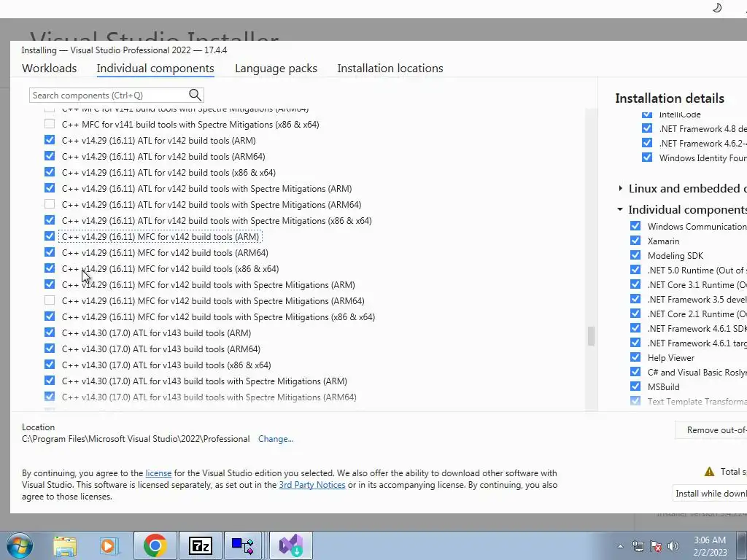This screenshot has width=747, height=560.
Task: Open Install while downloading dropdown
Action: (710, 494)
